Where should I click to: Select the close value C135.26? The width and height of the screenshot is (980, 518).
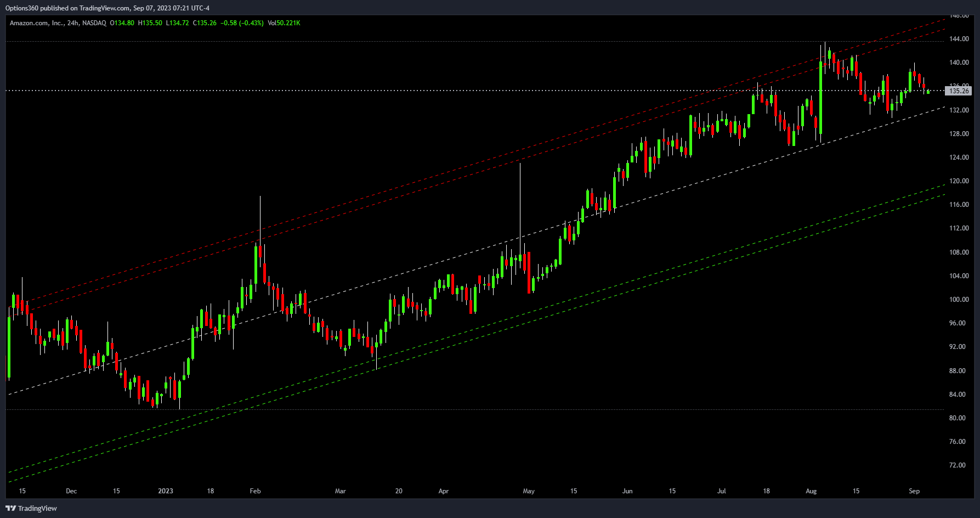[205, 23]
